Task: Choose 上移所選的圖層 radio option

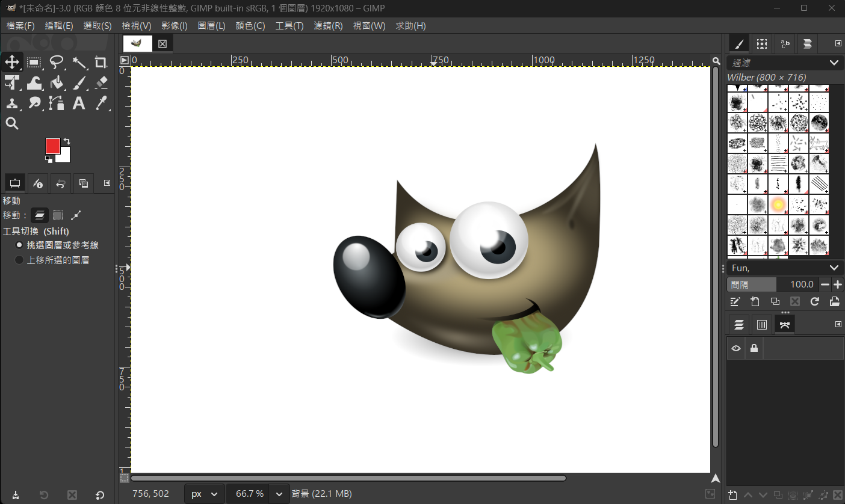Action: pyautogui.click(x=52, y=260)
